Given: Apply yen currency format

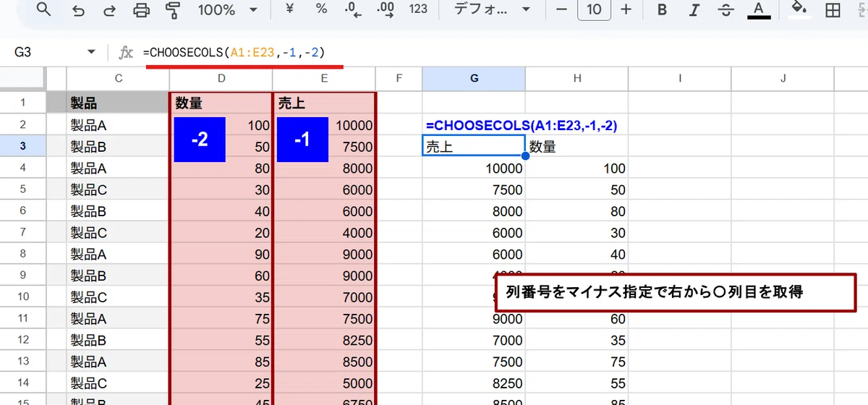Looking at the screenshot, I should tap(289, 9).
